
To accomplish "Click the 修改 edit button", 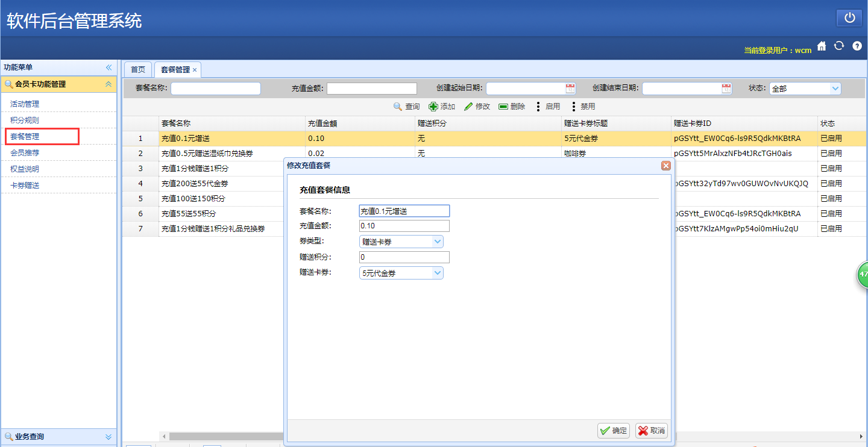I will point(477,107).
